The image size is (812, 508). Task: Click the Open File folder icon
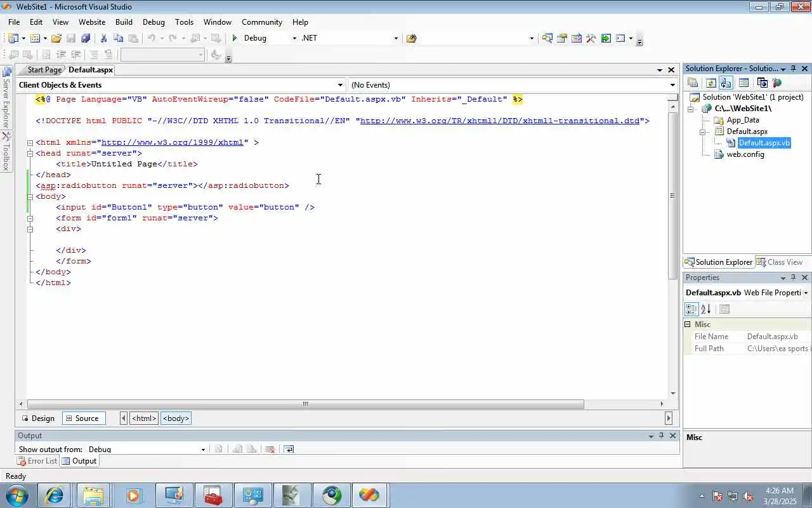(56, 38)
